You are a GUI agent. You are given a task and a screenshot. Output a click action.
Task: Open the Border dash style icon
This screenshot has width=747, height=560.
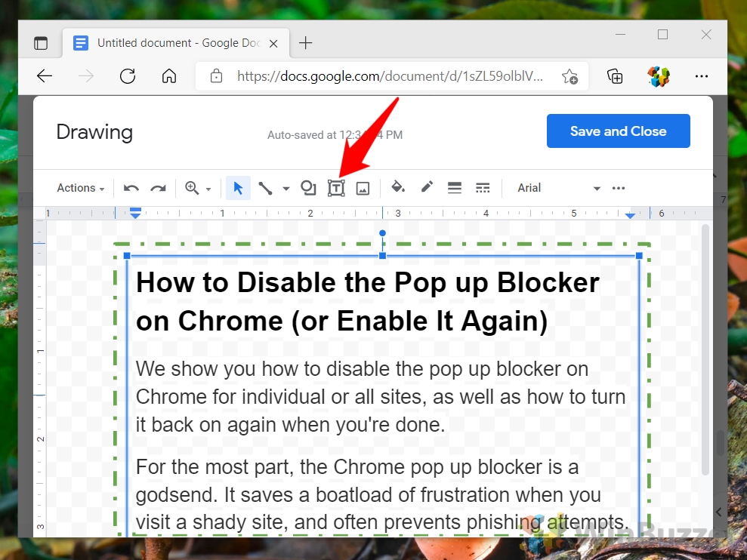point(483,188)
